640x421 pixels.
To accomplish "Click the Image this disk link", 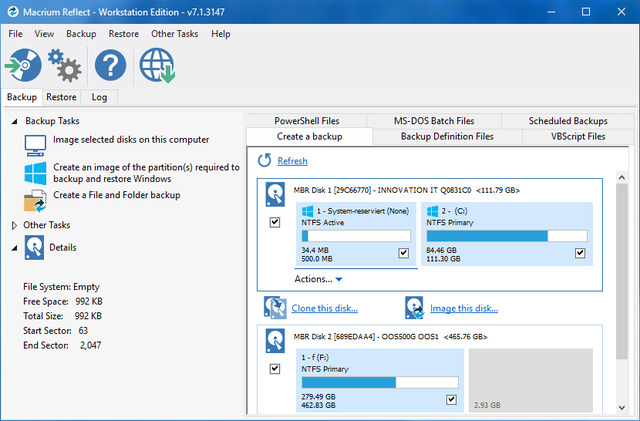I will point(462,308).
